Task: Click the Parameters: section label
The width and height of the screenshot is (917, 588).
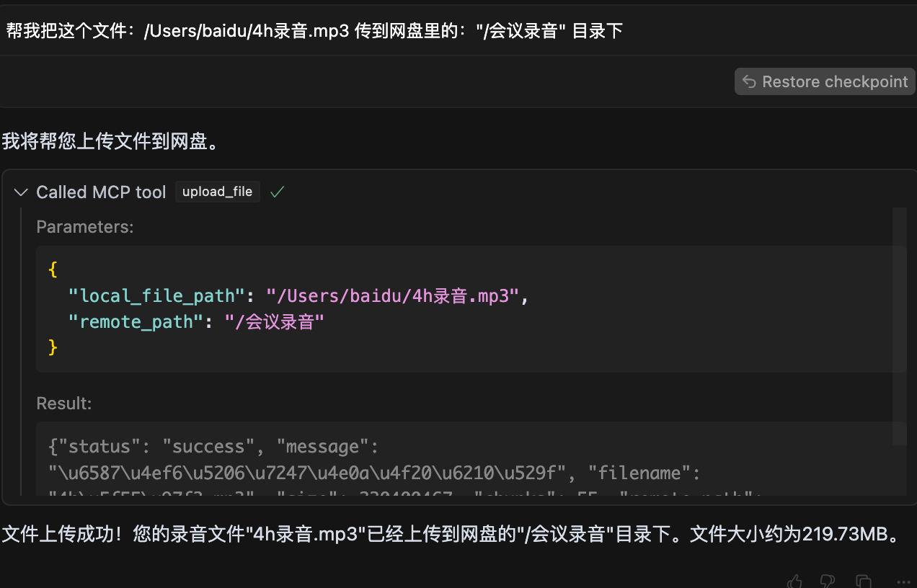Action: (x=85, y=227)
